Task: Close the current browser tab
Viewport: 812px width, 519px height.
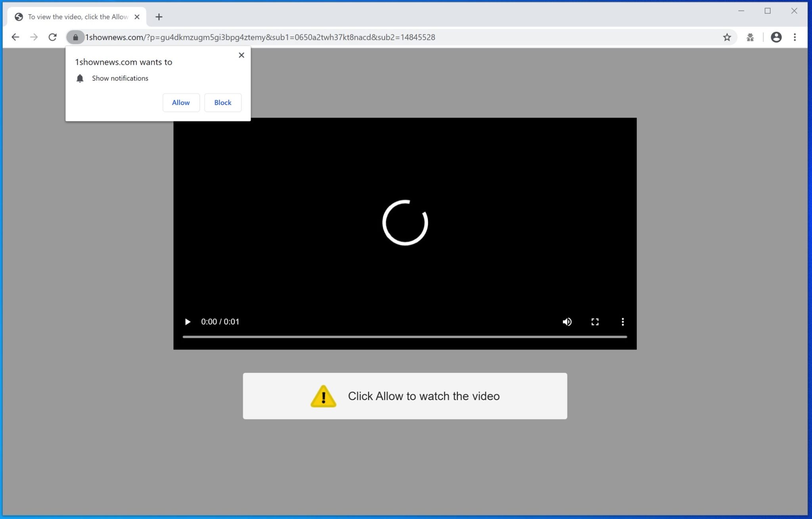Action: [x=137, y=17]
